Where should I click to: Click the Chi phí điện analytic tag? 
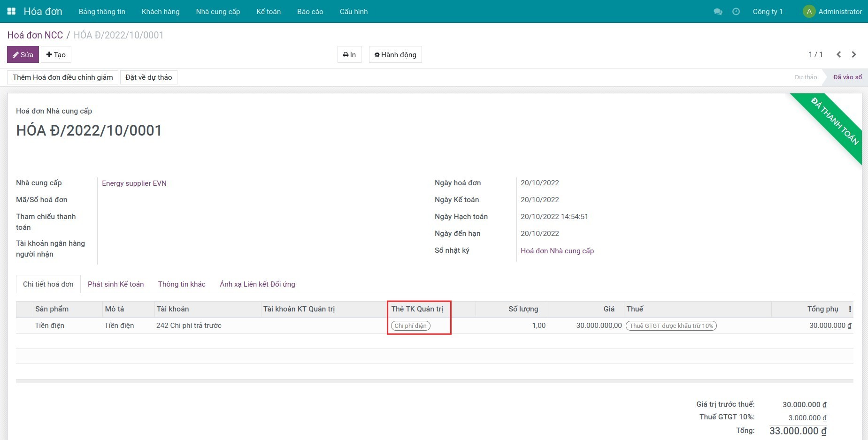pyautogui.click(x=410, y=326)
